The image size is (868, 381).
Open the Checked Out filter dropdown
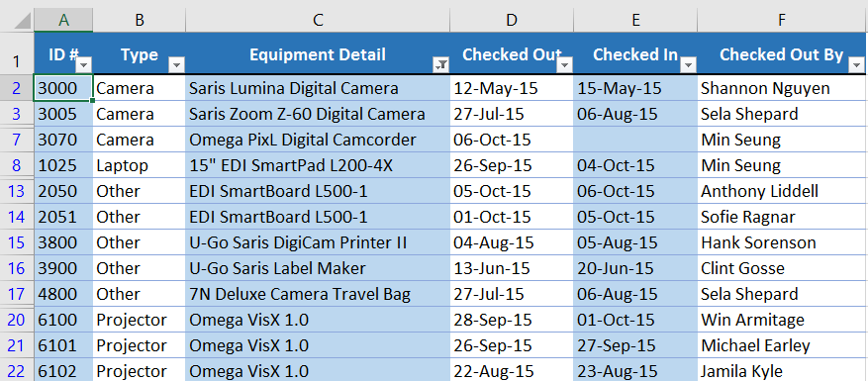pyautogui.click(x=564, y=65)
